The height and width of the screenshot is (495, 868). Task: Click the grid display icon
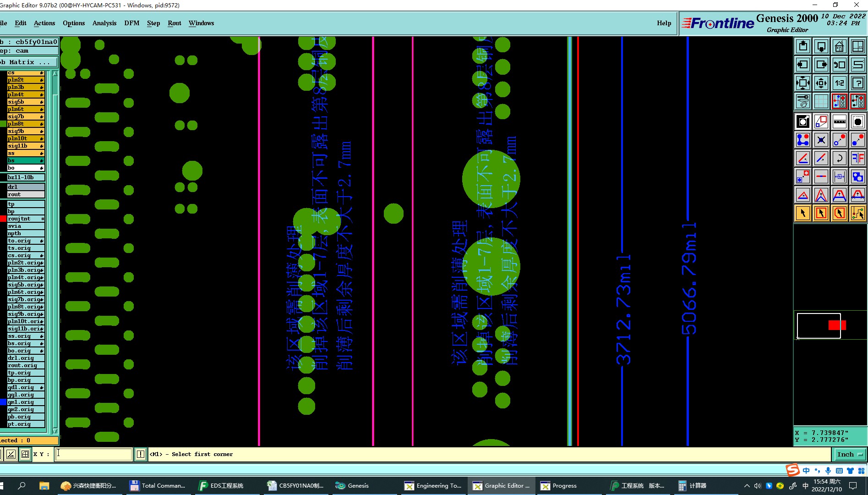821,101
